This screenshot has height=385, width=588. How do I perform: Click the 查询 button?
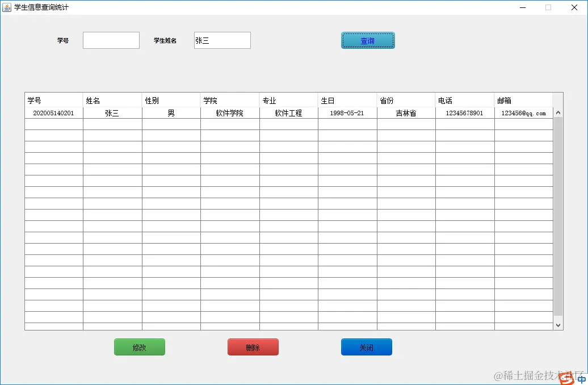(x=368, y=40)
